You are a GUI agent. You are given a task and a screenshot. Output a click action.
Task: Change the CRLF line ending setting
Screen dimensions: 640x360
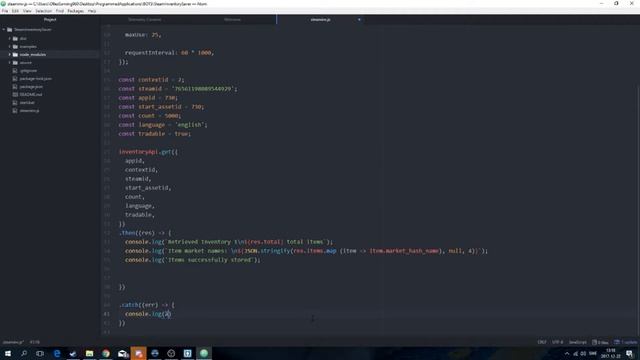point(542,342)
